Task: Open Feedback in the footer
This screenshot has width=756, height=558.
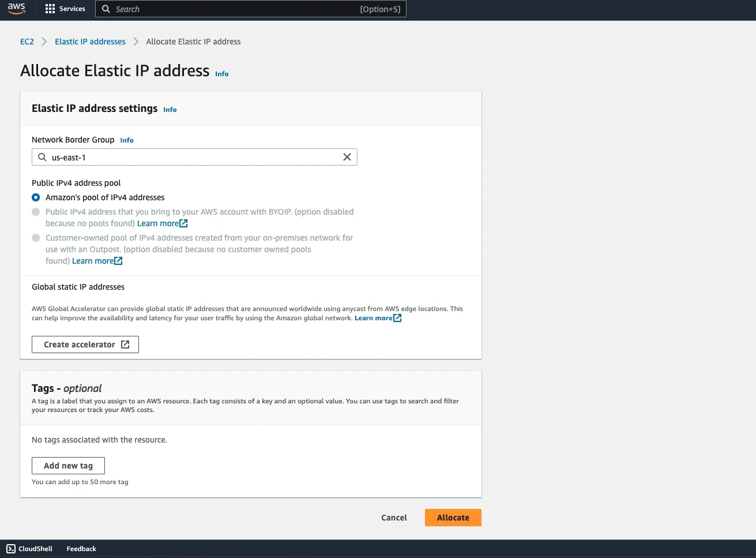Action: 81,549
